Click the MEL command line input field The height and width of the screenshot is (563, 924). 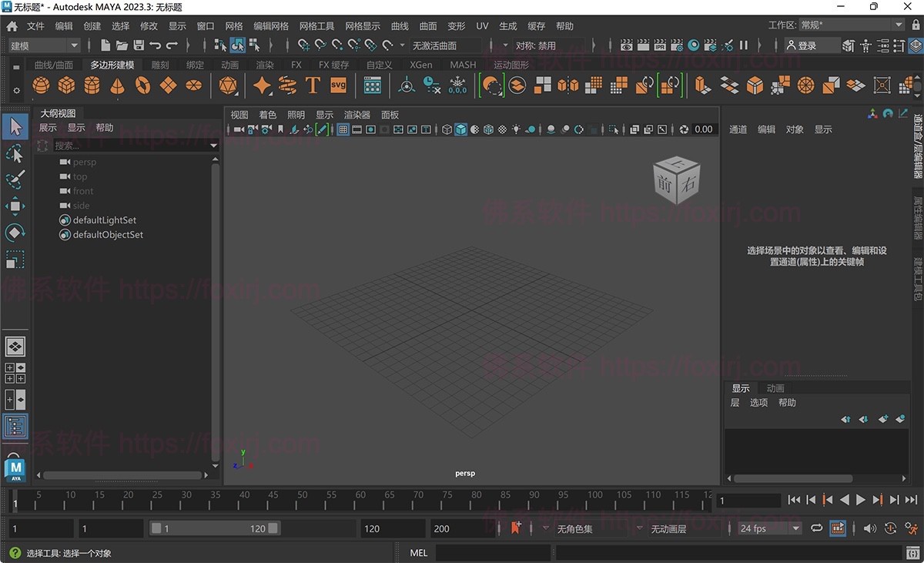[x=493, y=552]
